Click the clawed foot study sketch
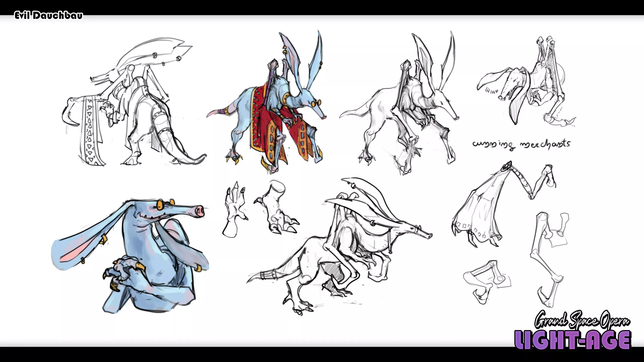This screenshot has height=362, width=644. click(276, 212)
